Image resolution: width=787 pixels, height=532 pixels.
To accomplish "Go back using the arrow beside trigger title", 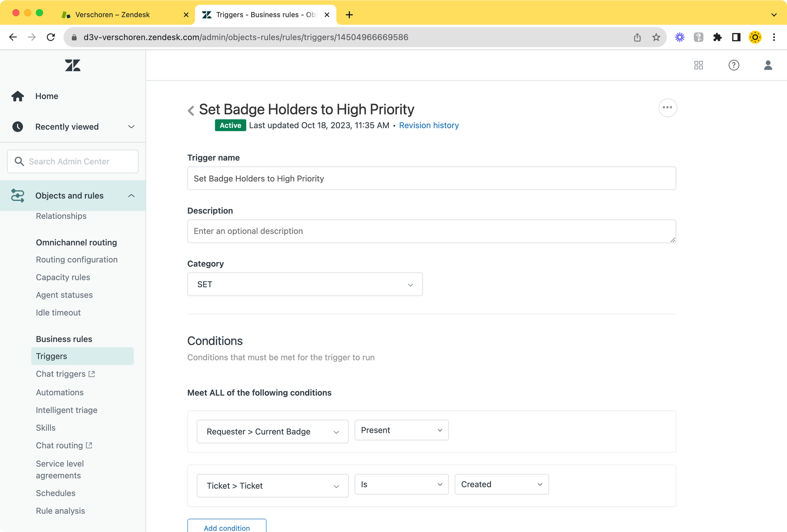I will tap(191, 111).
